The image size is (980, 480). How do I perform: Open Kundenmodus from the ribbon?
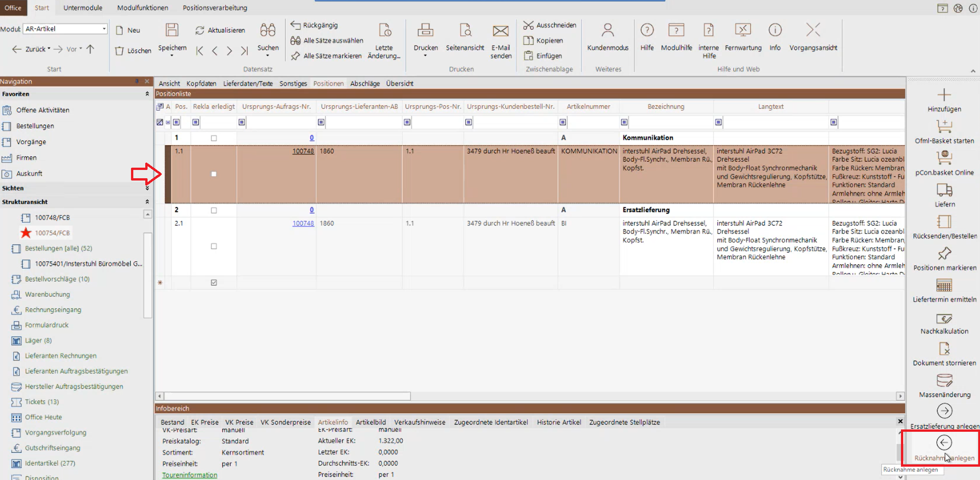[x=607, y=31]
